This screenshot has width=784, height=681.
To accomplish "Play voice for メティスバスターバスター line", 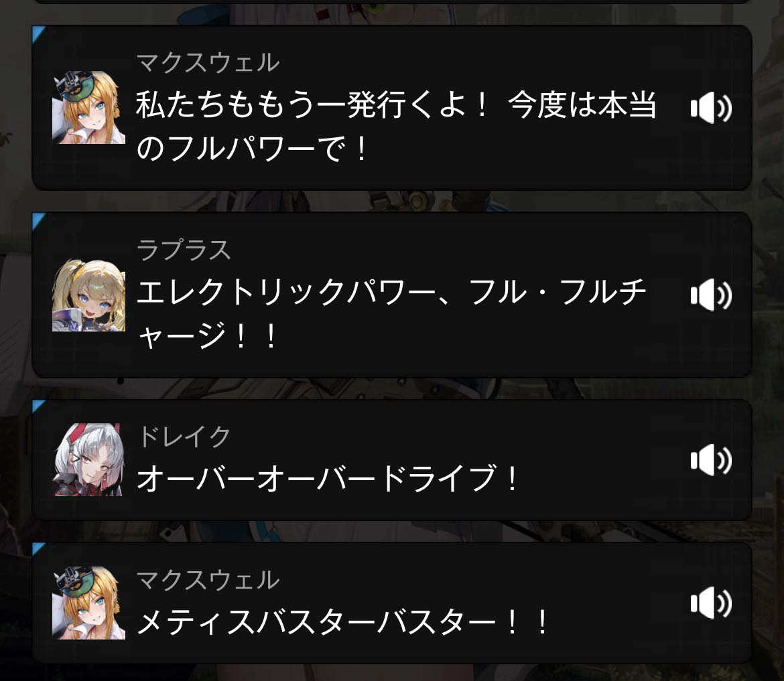I will click(x=710, y=603).
